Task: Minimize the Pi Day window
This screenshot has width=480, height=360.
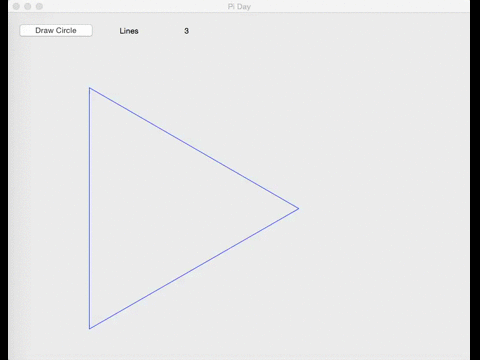Action: (x=28, y=6)
